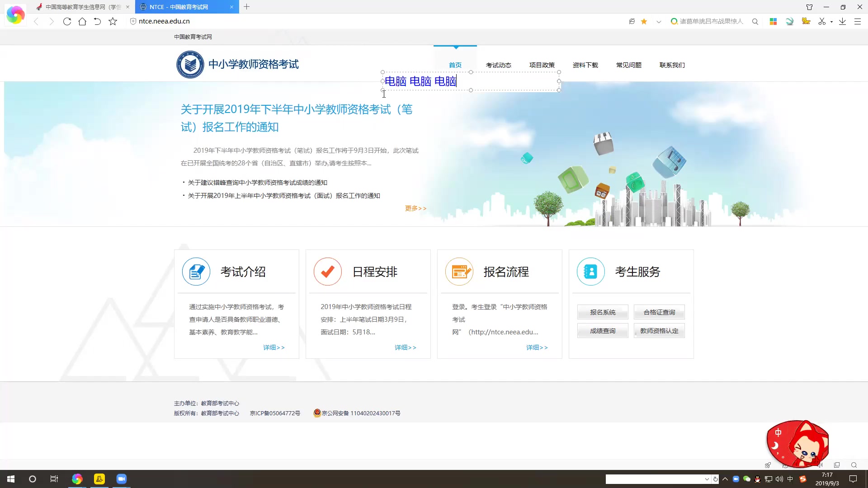
Task: Click the 报名系统 button
Action: pyautogui.click(x=602, y=312)
